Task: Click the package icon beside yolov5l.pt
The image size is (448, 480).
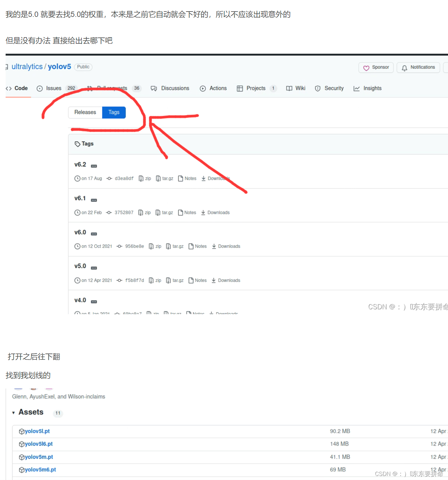Action: pyautogui.click(x=22, y=432)
